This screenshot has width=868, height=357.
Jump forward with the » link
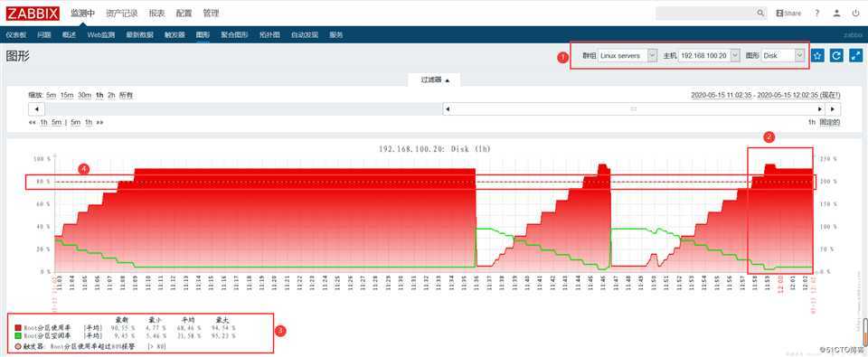pyautogui.click(x=99, y=122)
